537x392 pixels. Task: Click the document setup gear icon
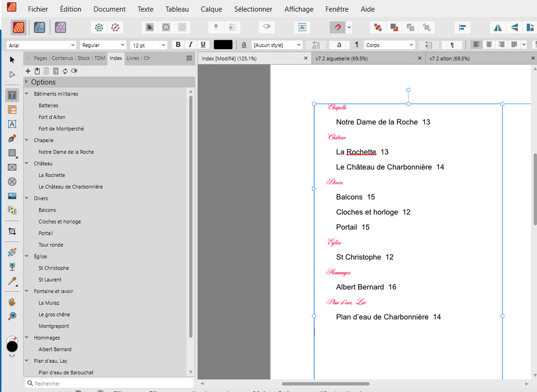coord(99,27)
